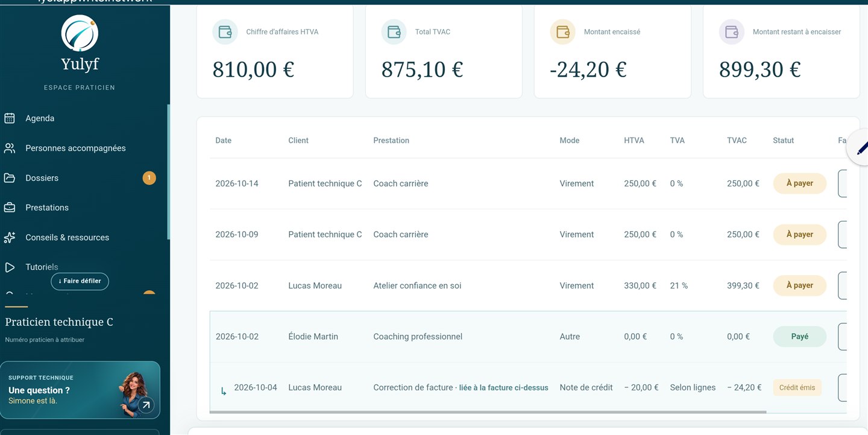Click the Crédit émis status badge
The width and height of the screenshot is (868, 435).
[x=797, y=387]
